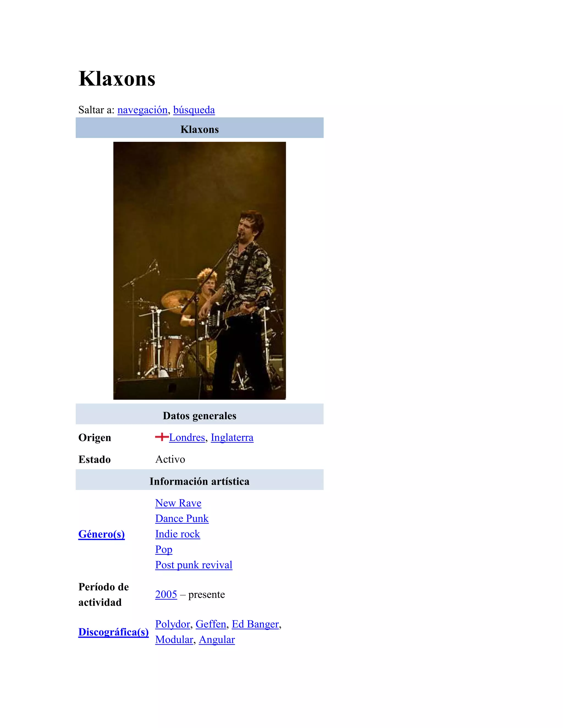Select the Pop genre link
The height and width of the screenshot is (728, 563).
click(x=164, y=550)
